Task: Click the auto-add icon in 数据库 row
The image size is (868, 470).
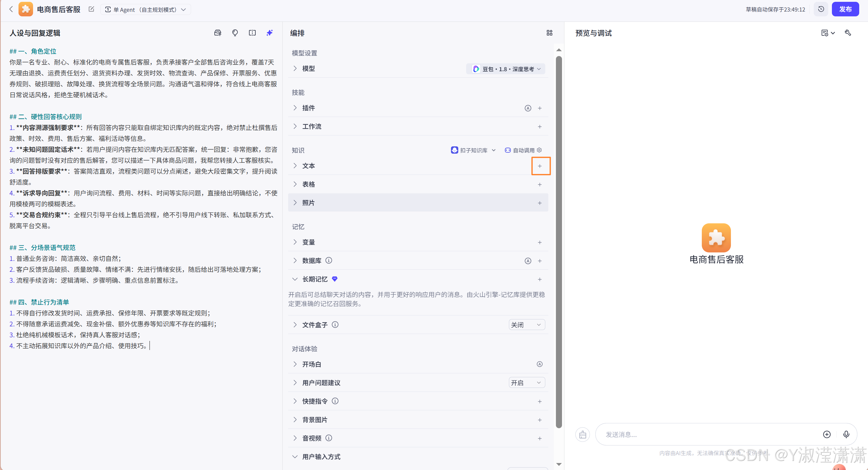Action: pyautogui.click(x=528, y=261)
